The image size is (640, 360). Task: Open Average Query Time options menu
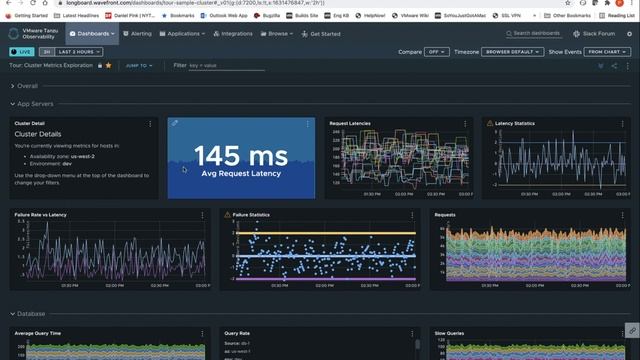coord(202,333)
